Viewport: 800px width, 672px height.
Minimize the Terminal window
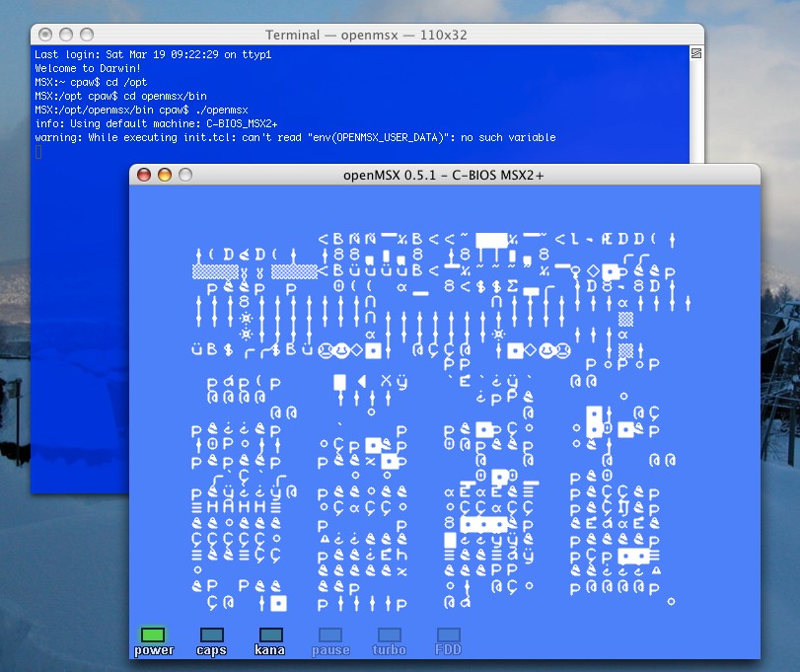(66, 35)
